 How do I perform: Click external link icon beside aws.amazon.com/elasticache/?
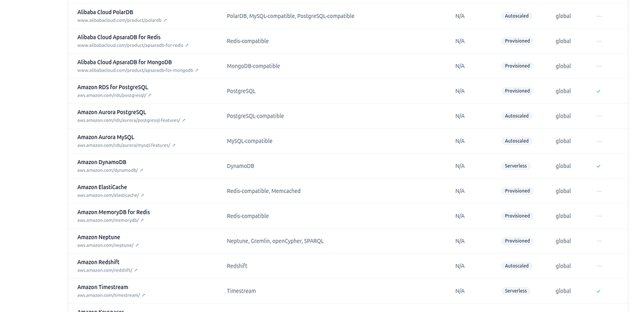(x=142, y=196)
